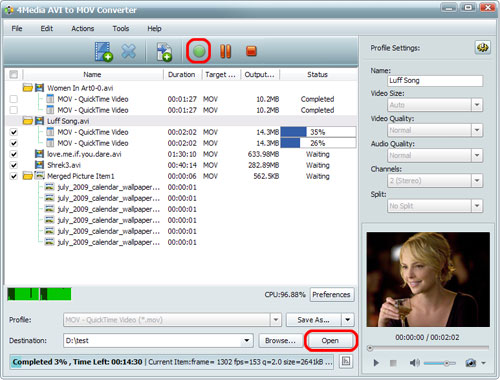Image resolution: width=500 pixels, height=380 pixels.
Task: Open the Video Quality dropdown
Action: point(477,130)
